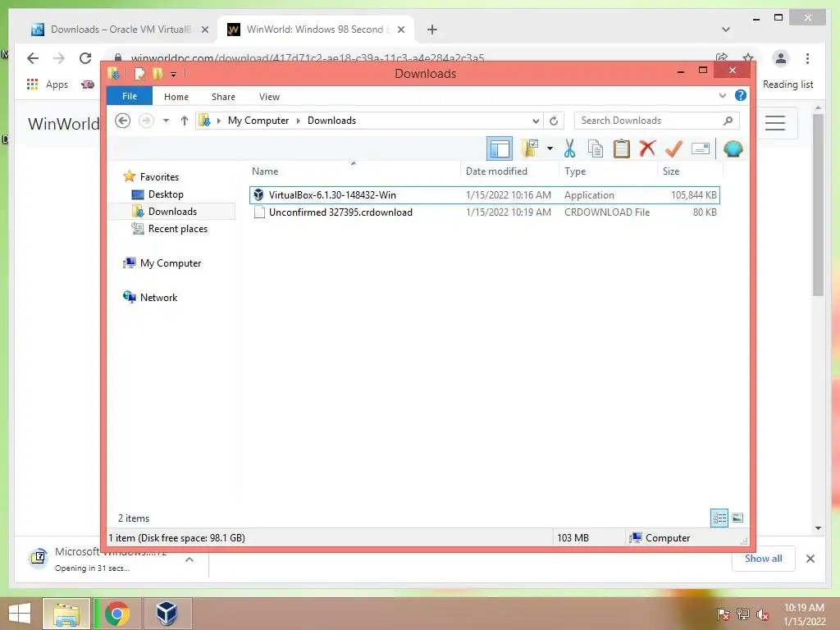Click Show all downloads link
Screen dimensions: 840x630
point(763,558)
